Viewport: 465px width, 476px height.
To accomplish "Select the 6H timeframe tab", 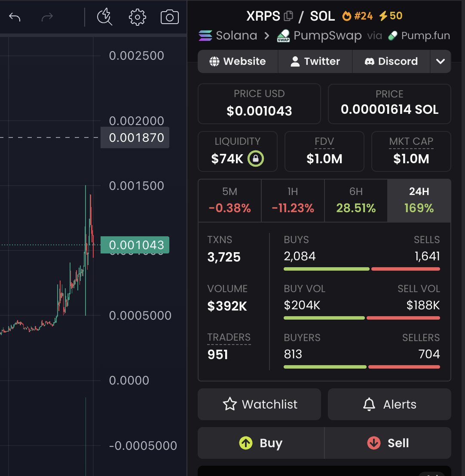I will point(356,200).
